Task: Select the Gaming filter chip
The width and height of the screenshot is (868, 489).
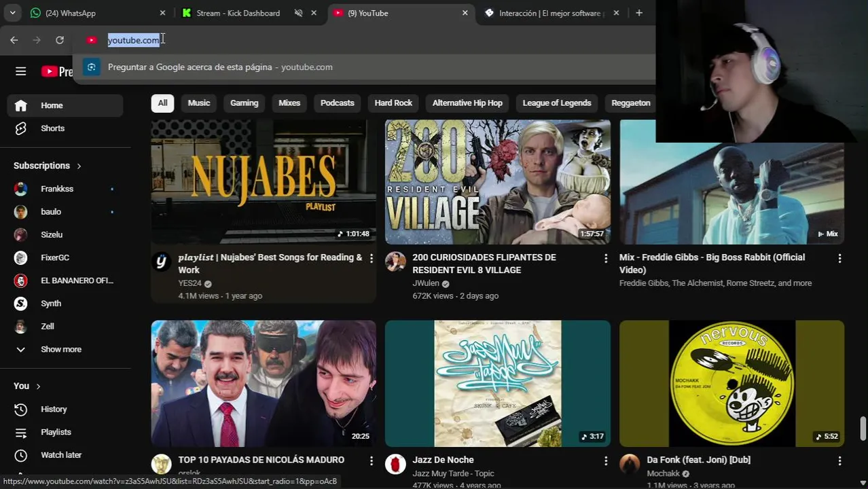Action: tap(245, 103)
